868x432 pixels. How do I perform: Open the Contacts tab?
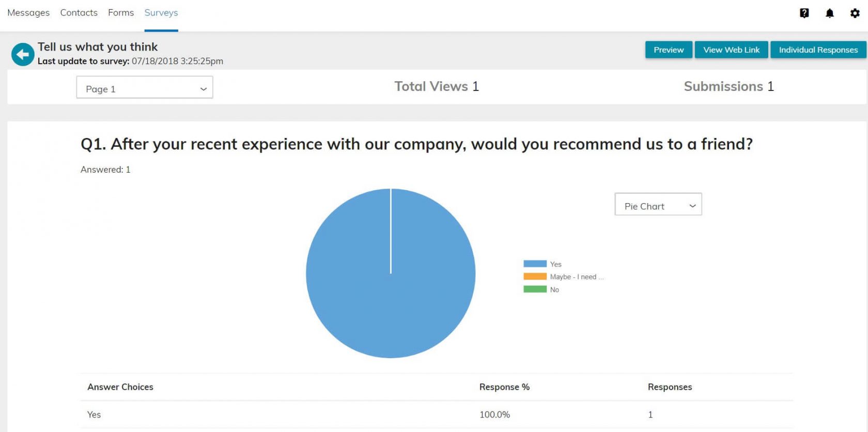[79, 13]
